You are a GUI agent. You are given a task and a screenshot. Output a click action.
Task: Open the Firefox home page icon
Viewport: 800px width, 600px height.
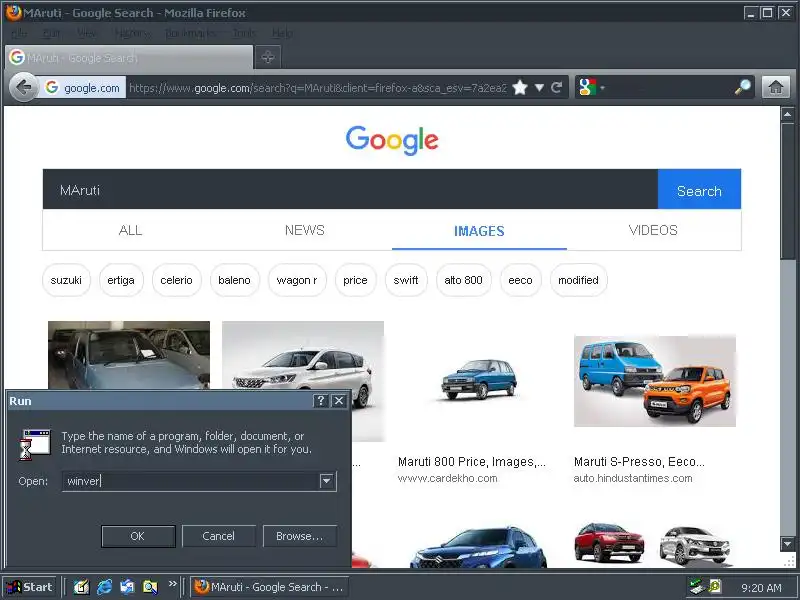pyautogui.click(x=776, y=87)
